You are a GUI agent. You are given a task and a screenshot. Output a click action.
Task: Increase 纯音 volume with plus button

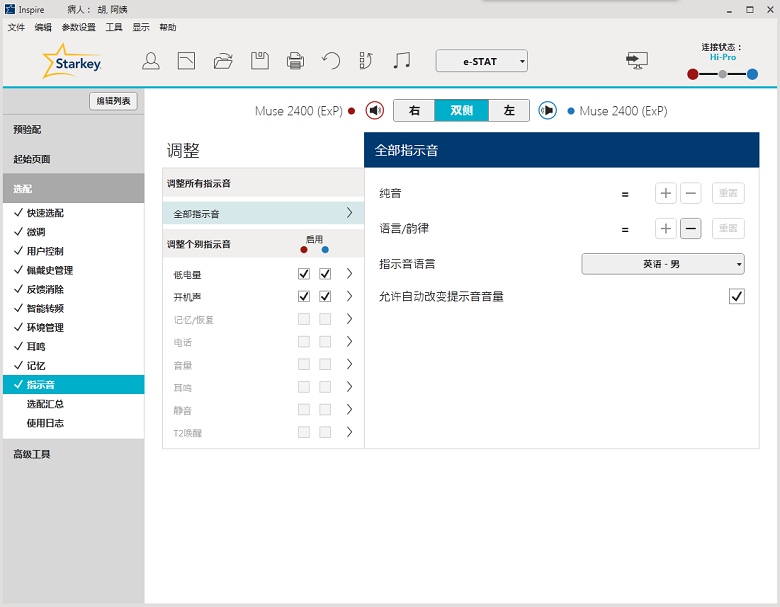click(x=666, y=193)
